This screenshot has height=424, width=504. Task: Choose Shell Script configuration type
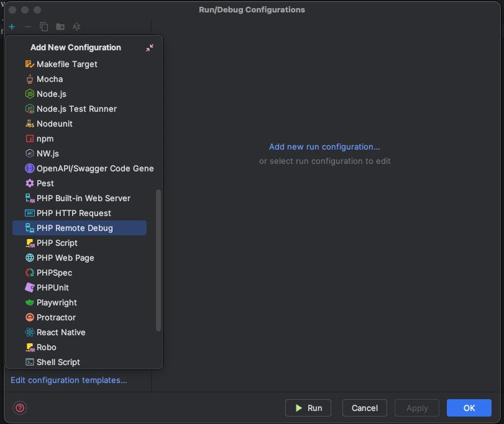click(80, 362)
